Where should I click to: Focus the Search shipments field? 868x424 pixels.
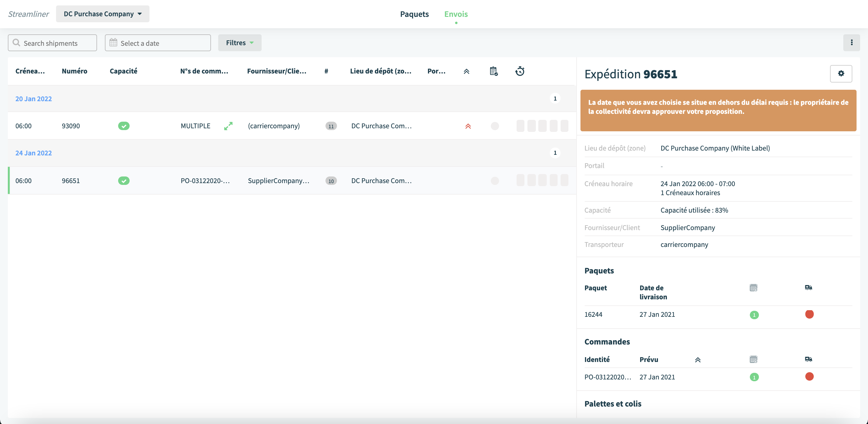(52, 43)
